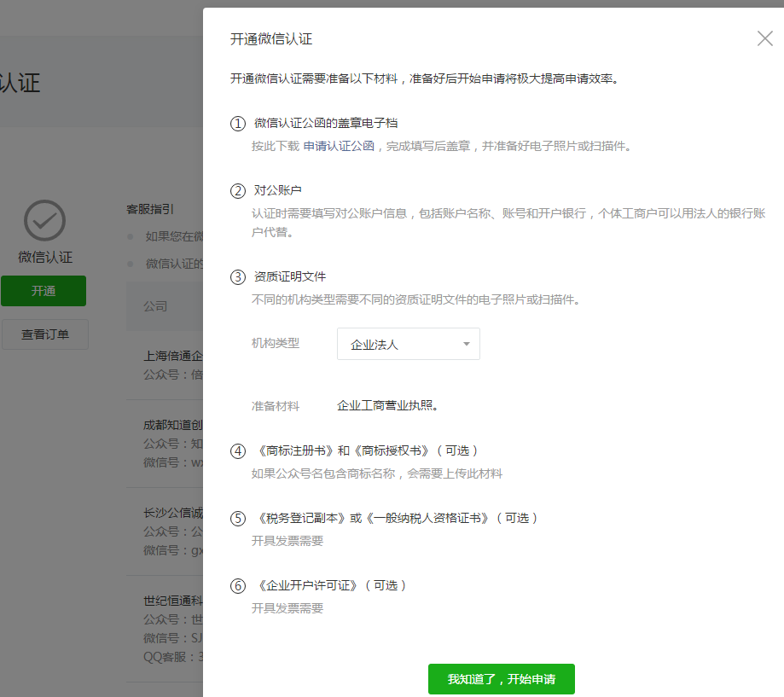This screenshot has width=784, height=697.
Task: Click 上海倍通 company row in background list
Action: 165,365
